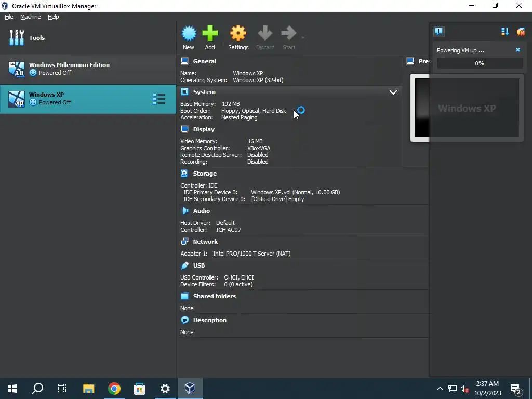The image size is (532, 399).
Task: Click the Powering VM up progress bar
Action: (x=480, y=63)
